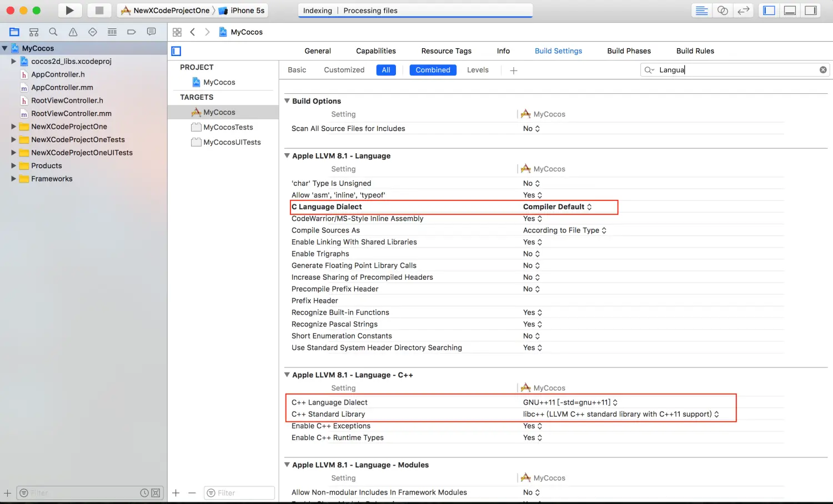
Task: Collapse the MyCocos project root
Action: pos(4,48)
